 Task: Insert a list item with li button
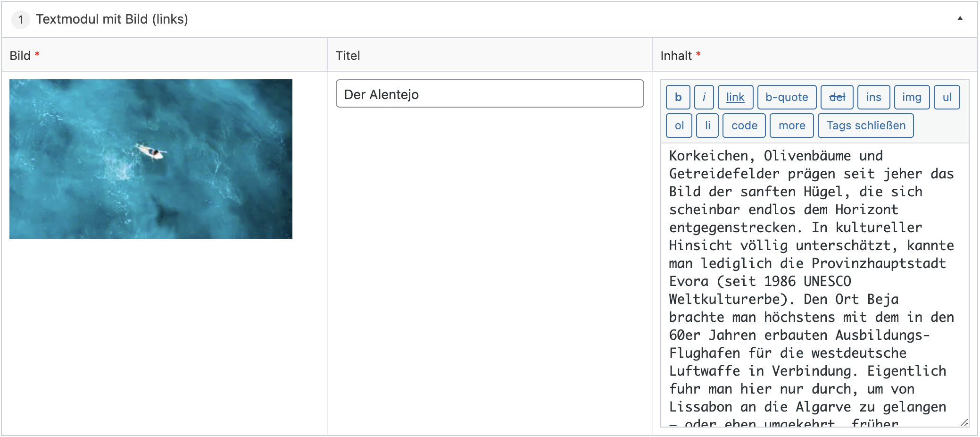pos(707,126)
